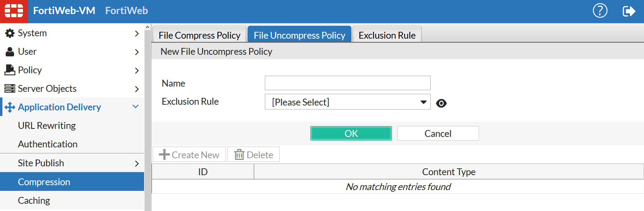The height and width of the screenshot is (211, 644).
Task: Click the System gear icon
Action: pos(10,33)
